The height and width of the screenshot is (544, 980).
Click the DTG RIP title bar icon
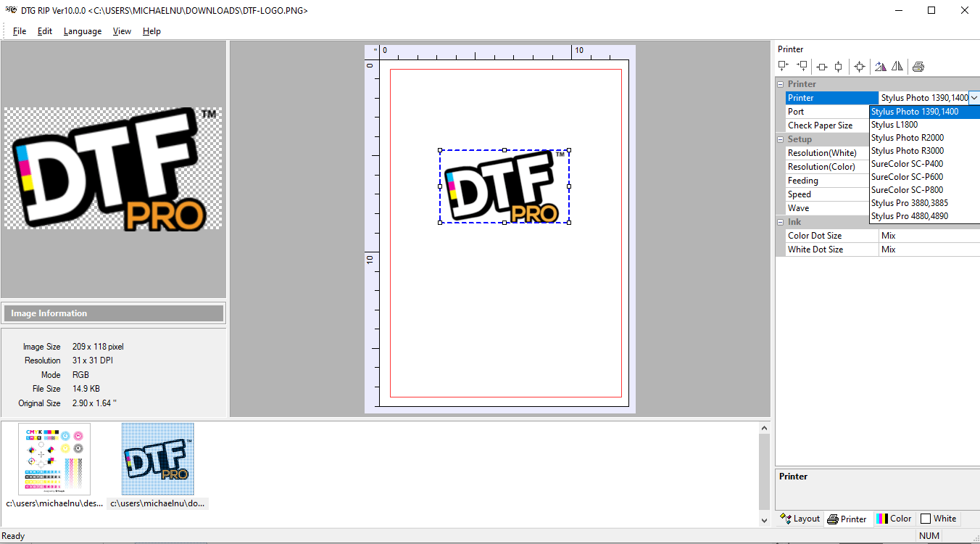coord(11,10)
